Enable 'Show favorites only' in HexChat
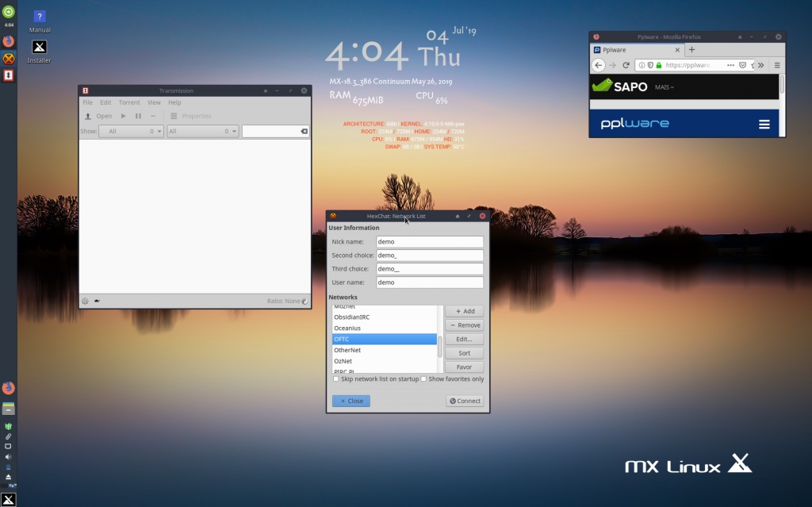 pos(424,379)
